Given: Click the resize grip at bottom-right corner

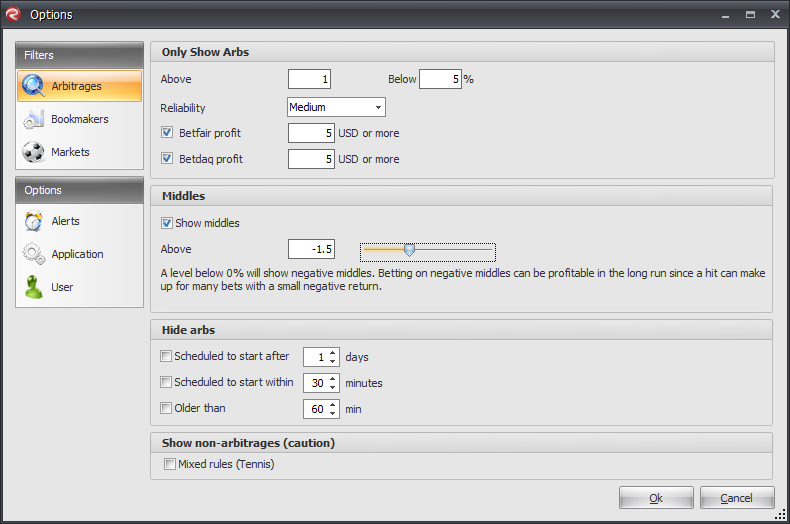Looking at the screenshot, I should 780,514.
